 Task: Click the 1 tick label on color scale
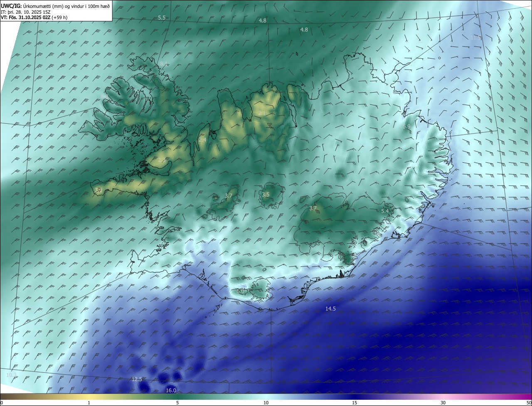(x=89, y=403)
